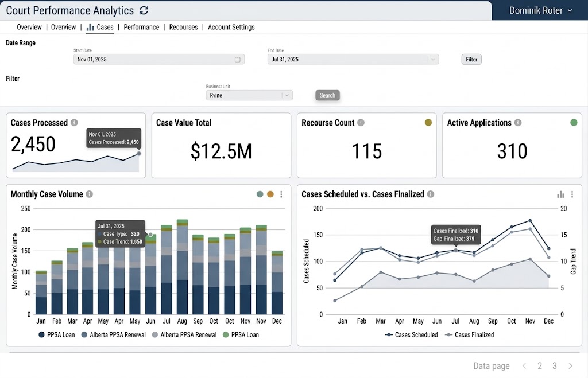This screenshot has height=378, width=588.
Task: Open Cases Scheduled vs. Finalized options menu
Action: pos(572,194)
